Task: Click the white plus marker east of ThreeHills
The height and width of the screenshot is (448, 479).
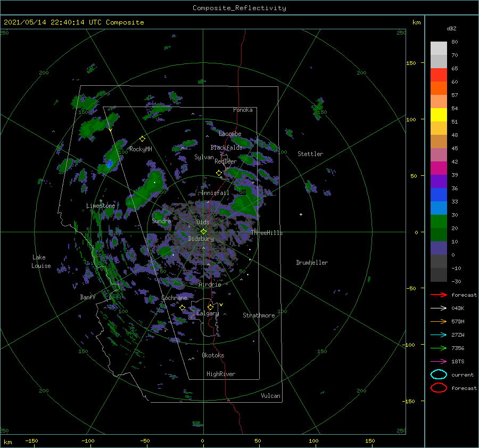Action: (x=301, y=214)
